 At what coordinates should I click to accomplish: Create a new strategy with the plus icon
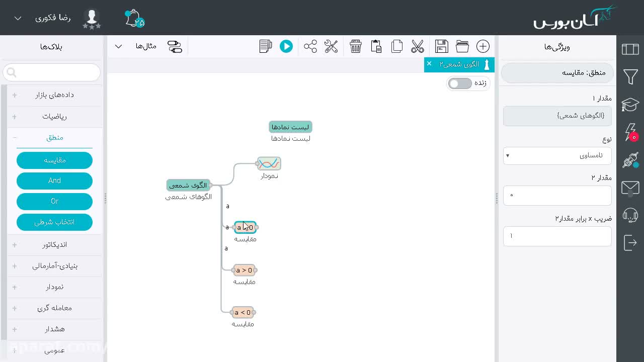[483, 46]
